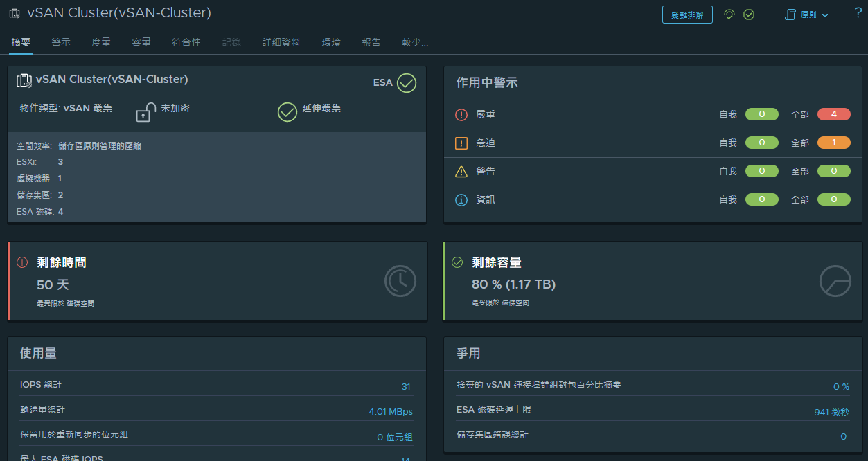Image resolution: width=868 pixels, height=461 pixels.
Task: Click the blue info alert icon
Action: [461, 199]
